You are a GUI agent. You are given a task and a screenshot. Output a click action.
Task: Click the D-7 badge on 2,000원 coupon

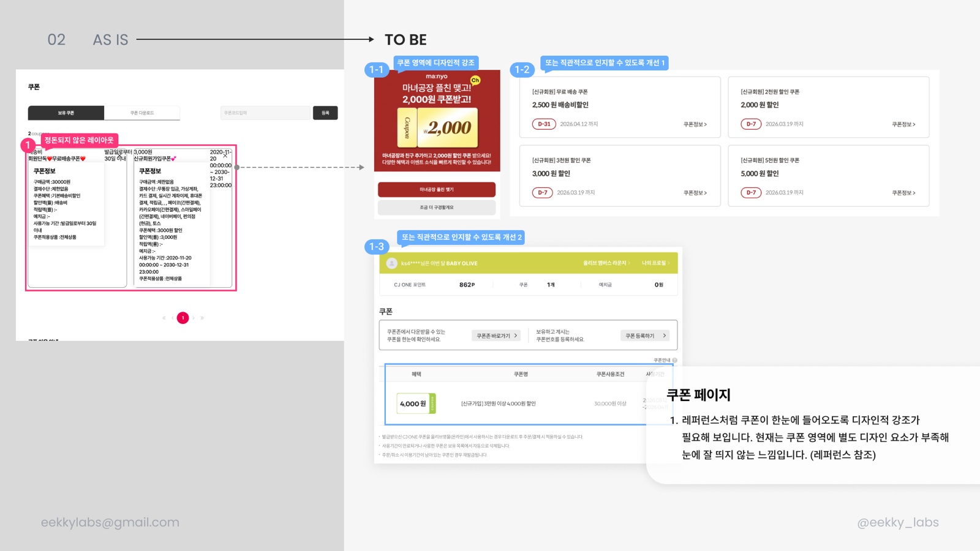(x=751, y=124)
